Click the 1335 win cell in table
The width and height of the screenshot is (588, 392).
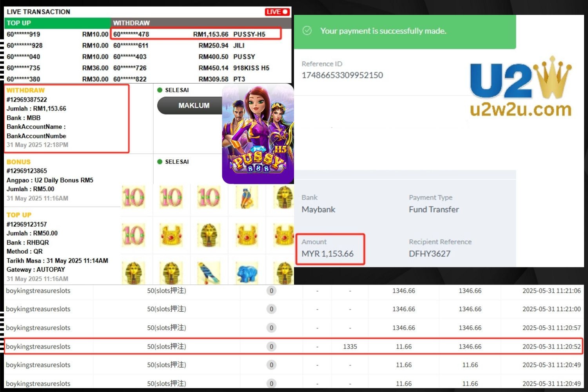(x=350, y=347)
